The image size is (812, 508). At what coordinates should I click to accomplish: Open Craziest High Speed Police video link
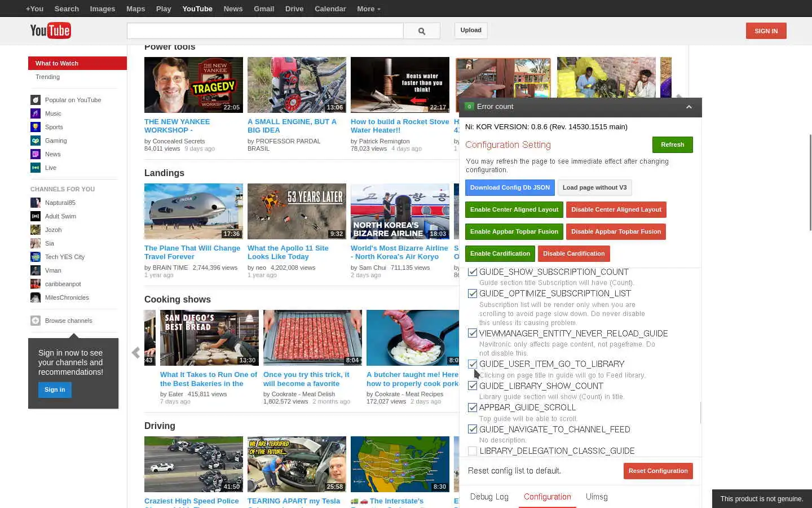(192, 501)
